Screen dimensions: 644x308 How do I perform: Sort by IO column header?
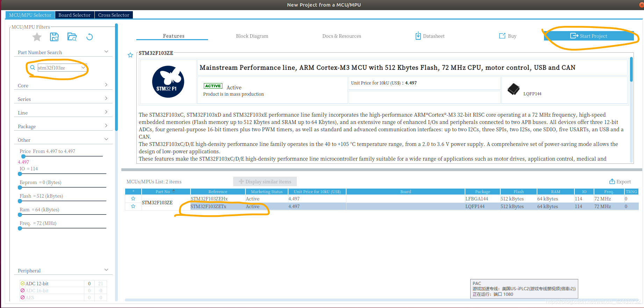click(584, 192)
